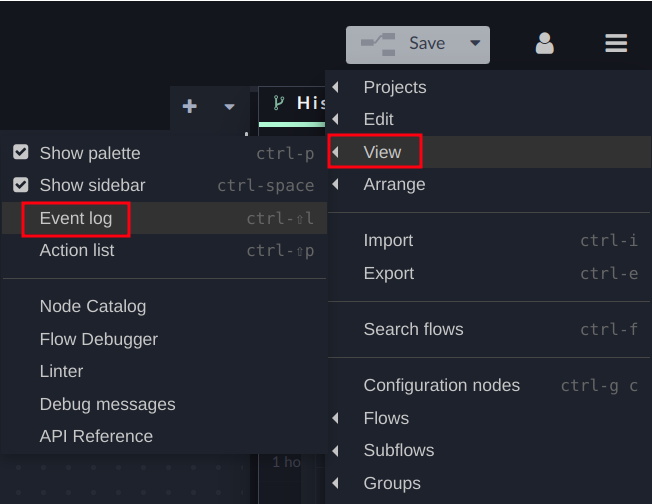This screenshot has width=652, height=504.
Task: Open API Reference link
Action: (96, 436)
